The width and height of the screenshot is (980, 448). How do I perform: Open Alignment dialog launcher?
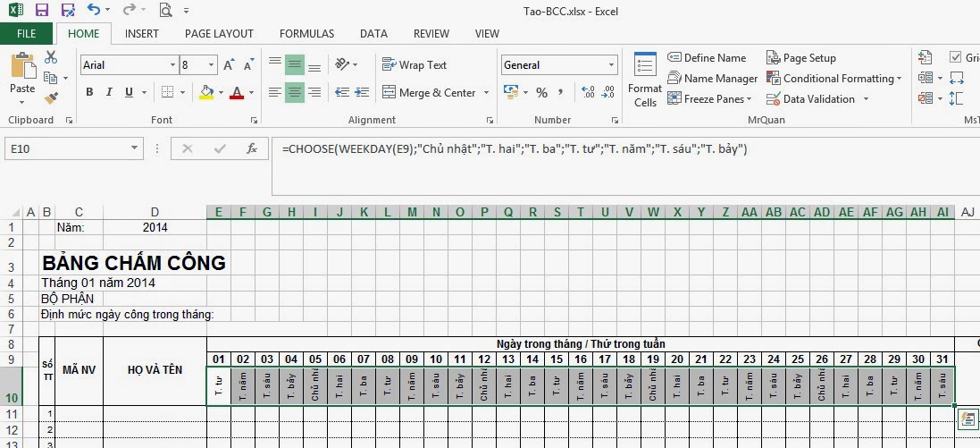coord(491,120)
